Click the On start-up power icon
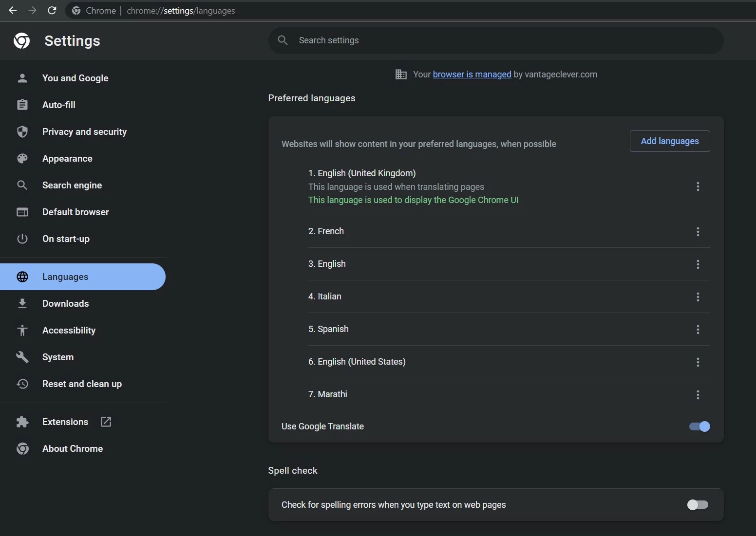The width and height of the screenshot is (756, 536). click(x=22, y=239)
